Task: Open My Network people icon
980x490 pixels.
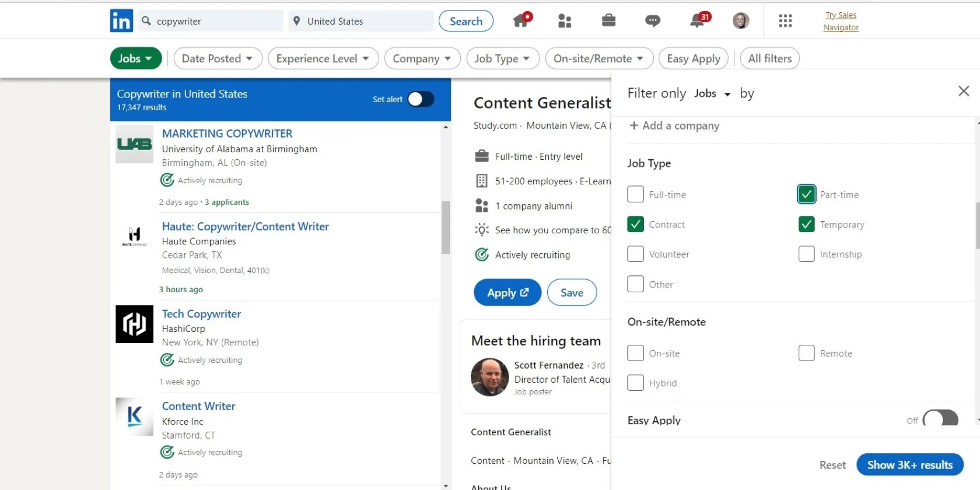Action: click(x=565, y=21)
